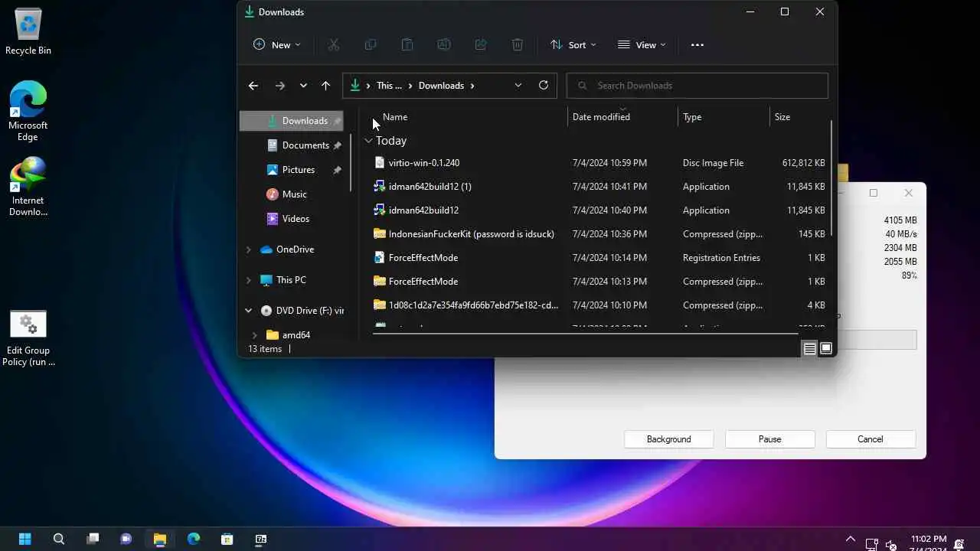The width and height of the screenshot is (980, 551).
Task: Open the See more ellipsis menu
Action: coord(697,45)
